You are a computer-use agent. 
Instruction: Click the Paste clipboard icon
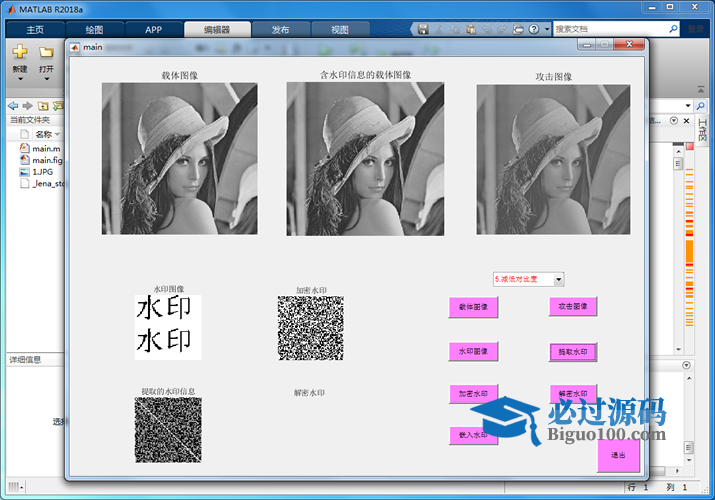pyautogui.click(x=471, y=29)
